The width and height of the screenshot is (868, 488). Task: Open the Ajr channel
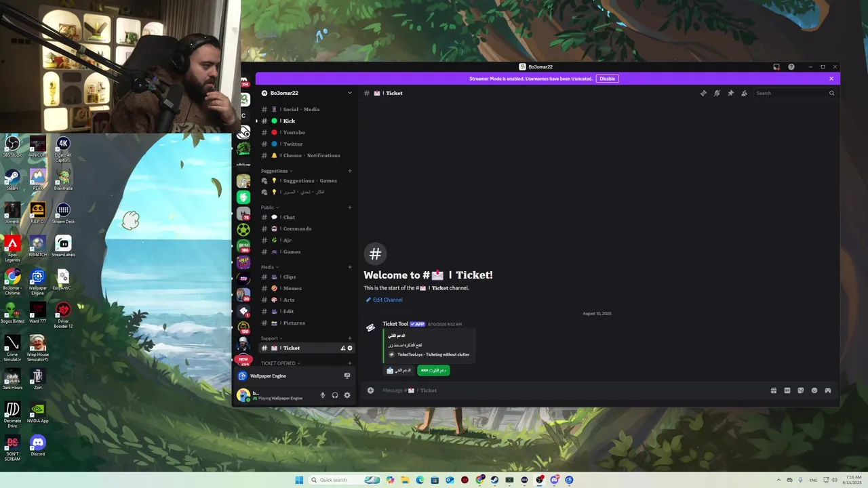[x=307, y=240]
